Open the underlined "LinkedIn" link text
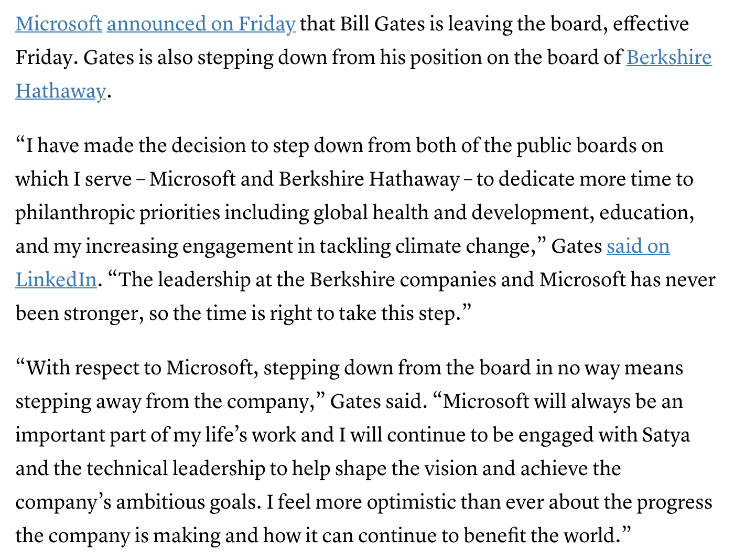Image resolution: width=734 pixels, height=560 pixels. (56, 280)
